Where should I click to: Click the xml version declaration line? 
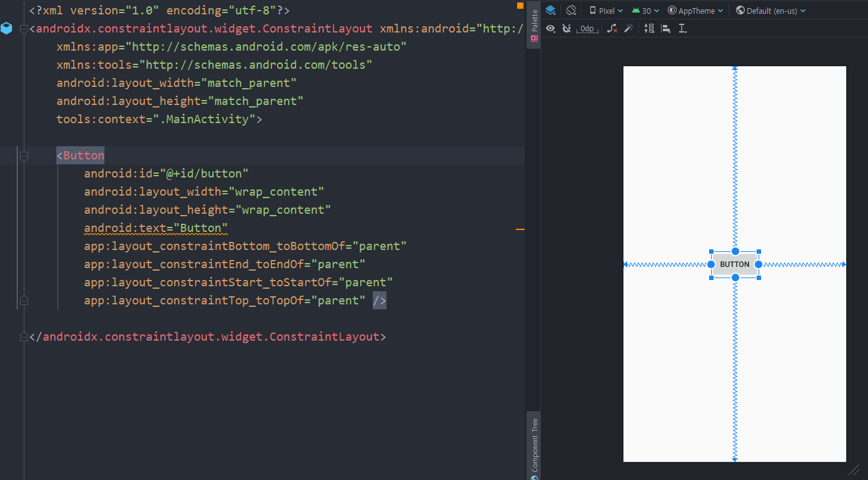(x=159, y=11)
